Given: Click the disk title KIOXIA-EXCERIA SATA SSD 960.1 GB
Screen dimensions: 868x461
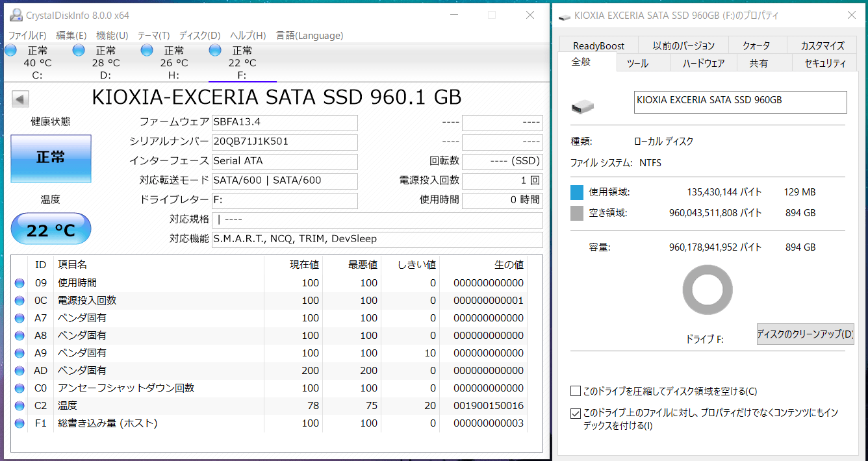Looking at the screenshot, I should tap(277, 97).
